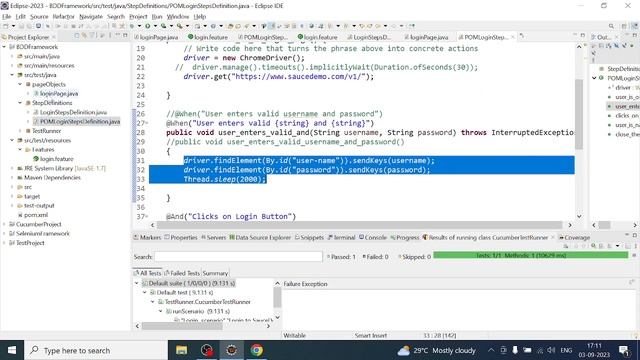The image size is (640, 360).
Task: Toggle the Passed: 1 filter
Action: [341, 257]
